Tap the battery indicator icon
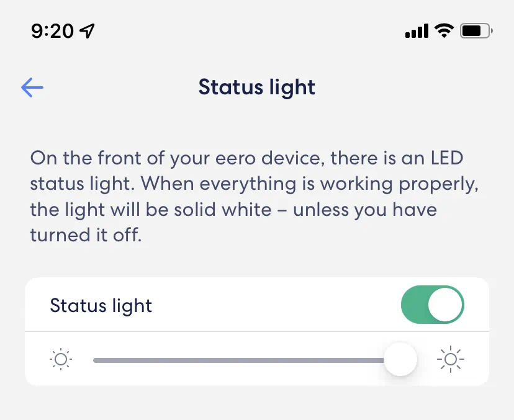Image resolution: width=514 pixels, height=420 pixels. [x=475, y=31]
